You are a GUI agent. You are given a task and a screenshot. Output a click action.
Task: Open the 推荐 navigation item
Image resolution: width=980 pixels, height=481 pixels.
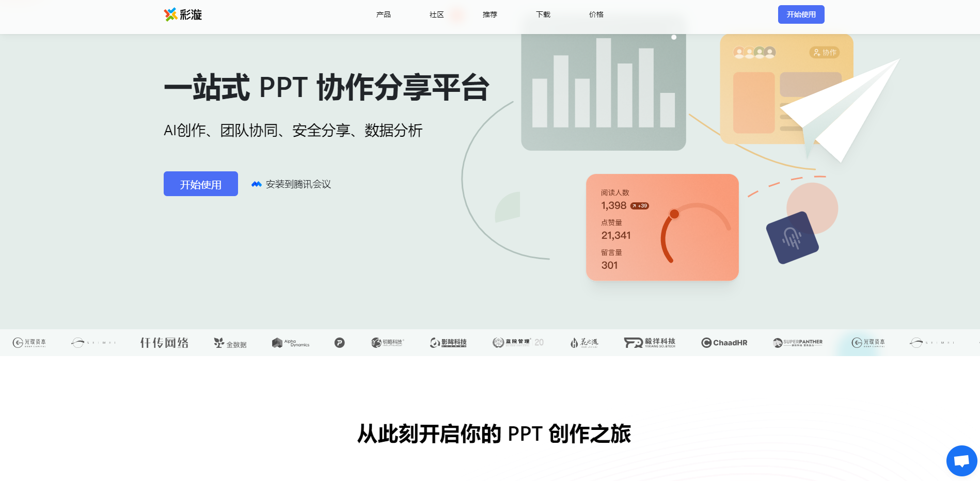[489, 14]
